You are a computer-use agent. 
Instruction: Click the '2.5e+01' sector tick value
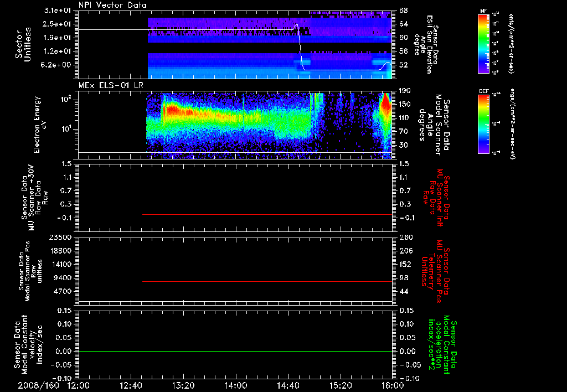(58, 24)
